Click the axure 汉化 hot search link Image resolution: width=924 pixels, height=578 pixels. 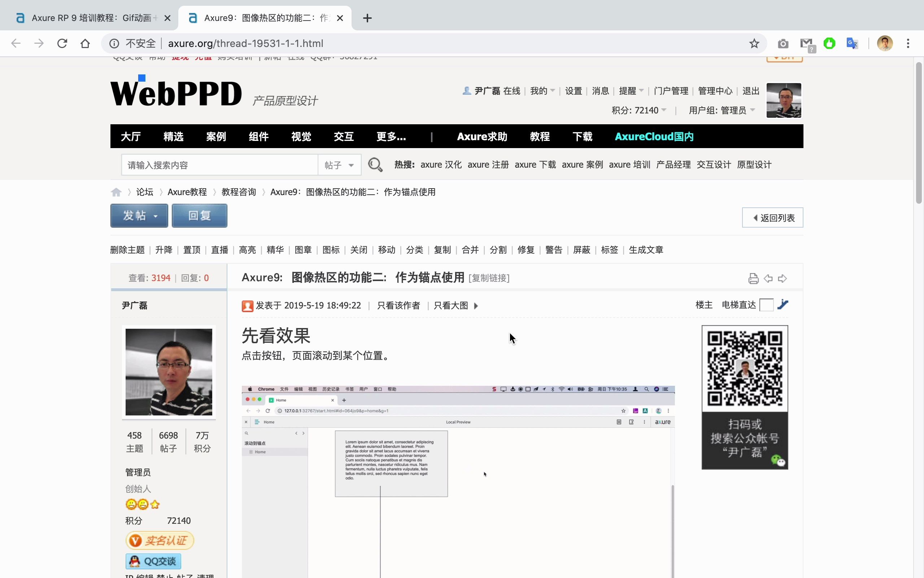(x=441, y=165)
